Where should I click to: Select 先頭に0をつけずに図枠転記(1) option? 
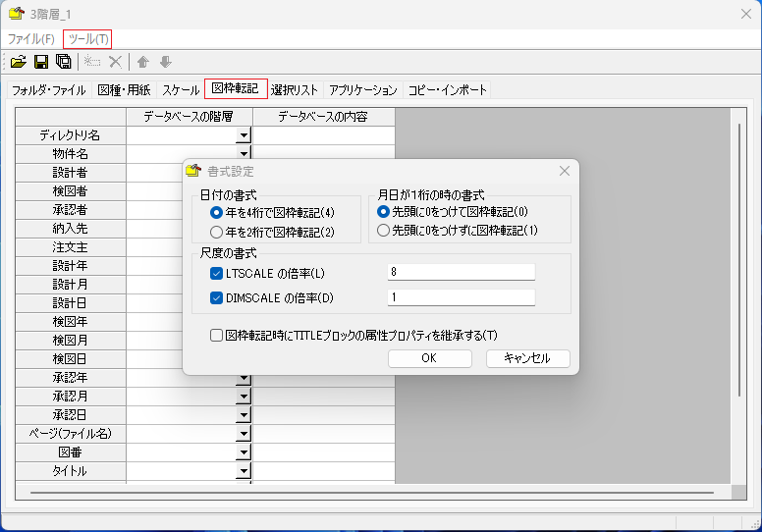click(383, 231)
